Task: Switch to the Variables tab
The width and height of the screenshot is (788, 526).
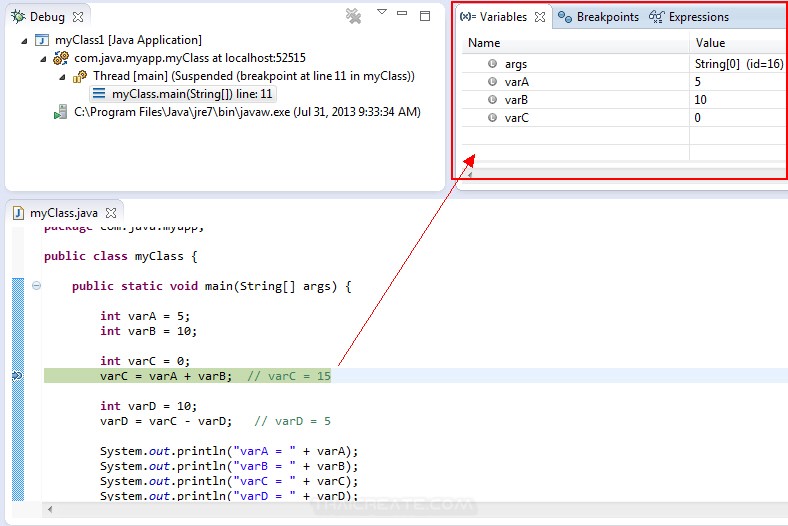Action: [503, 17]
